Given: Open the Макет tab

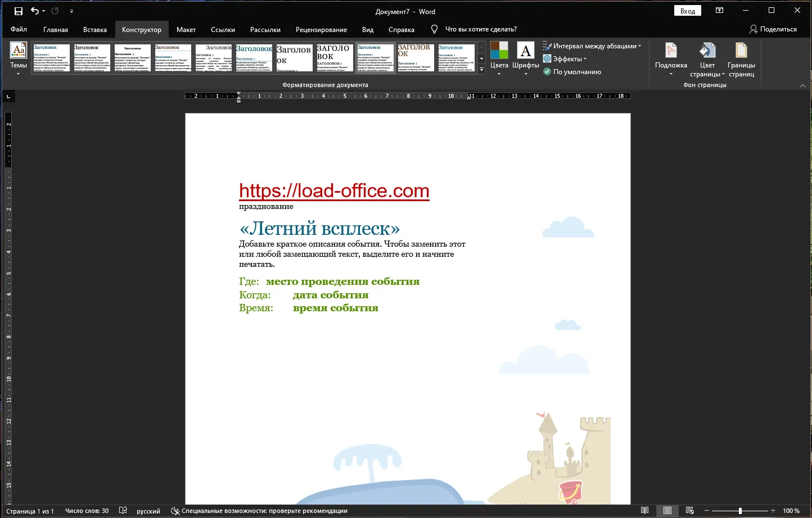Looking at the screenshot, I should coord(186,30).
